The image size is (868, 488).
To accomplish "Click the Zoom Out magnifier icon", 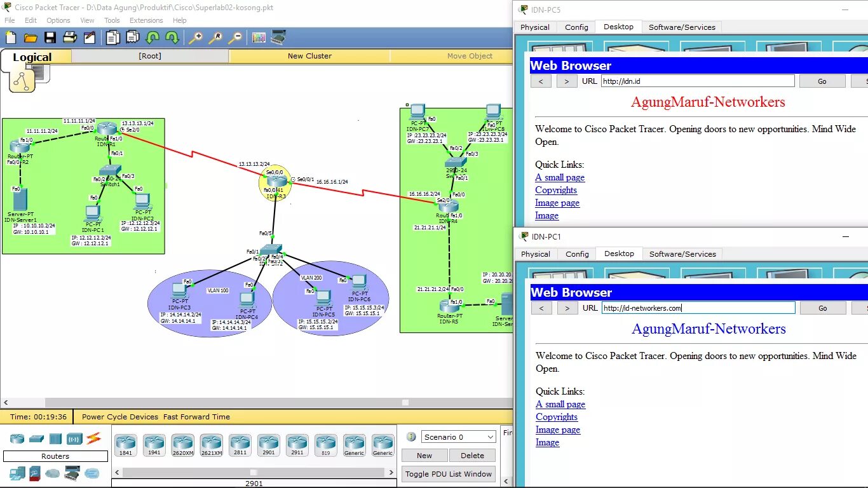I will (235, 38).
